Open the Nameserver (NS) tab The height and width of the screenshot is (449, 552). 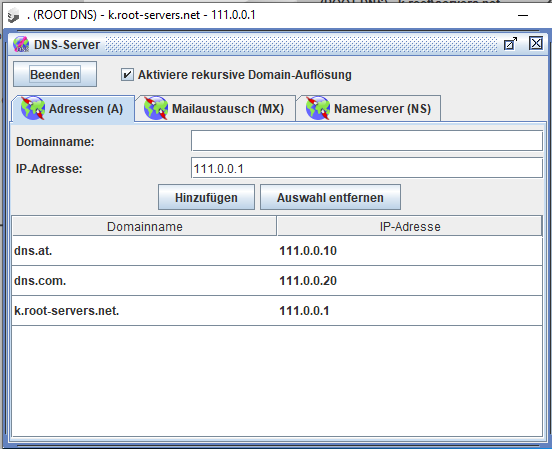coord(368,108)
